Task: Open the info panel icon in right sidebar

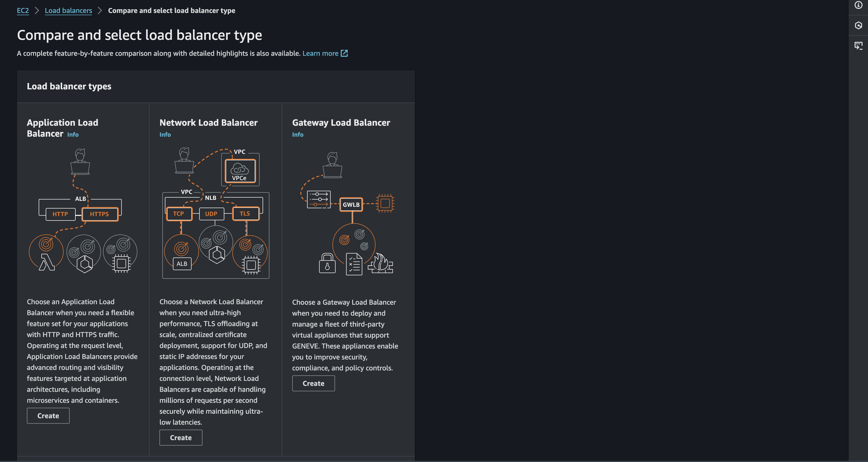Action: coord(858,5)
